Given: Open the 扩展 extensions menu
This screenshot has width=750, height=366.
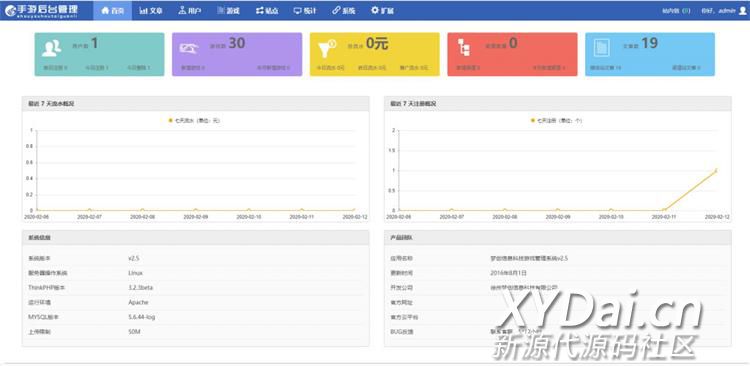Looking at the screenshot, I should (x=382, y=11).
